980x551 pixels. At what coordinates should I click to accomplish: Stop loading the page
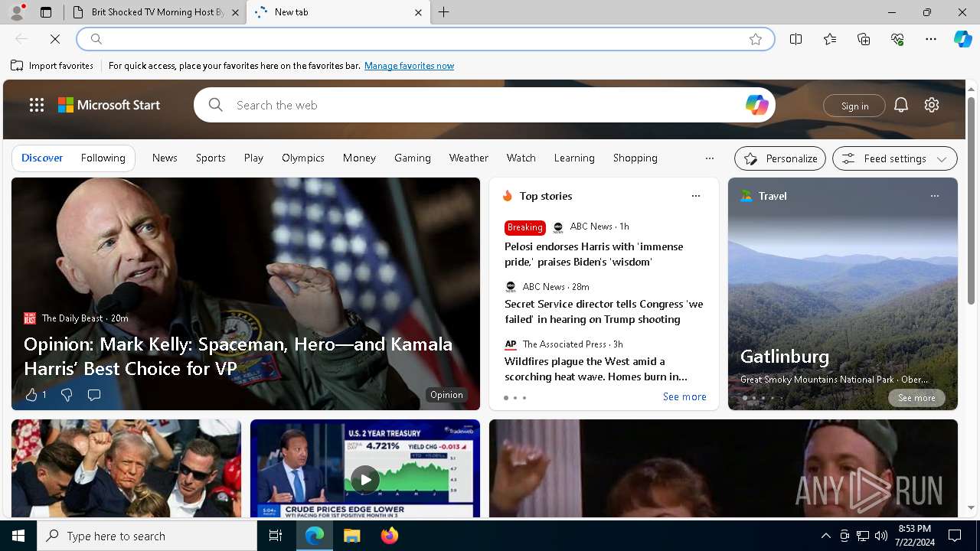click(x=55, y=38)
